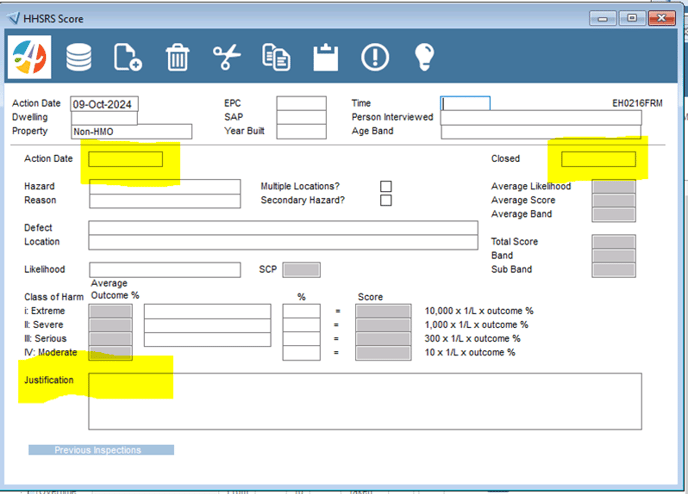Click the Total Score grey field
The height and width of the screenshot is (494, 688).
614,242
